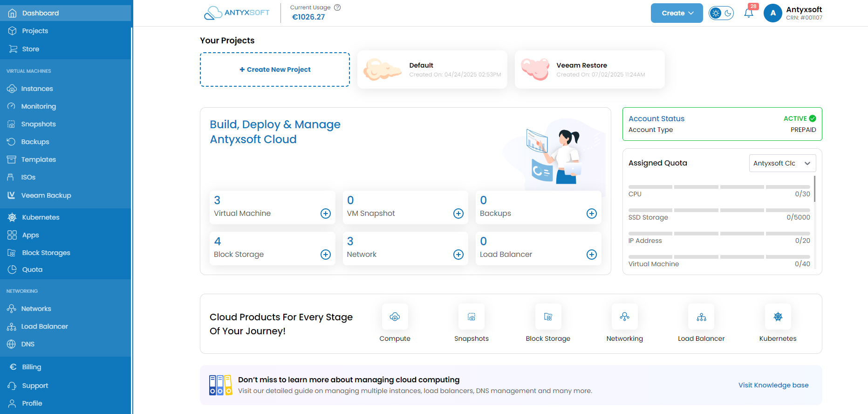Add a VM Snapshot with plus icon

[x=458, y=214]
